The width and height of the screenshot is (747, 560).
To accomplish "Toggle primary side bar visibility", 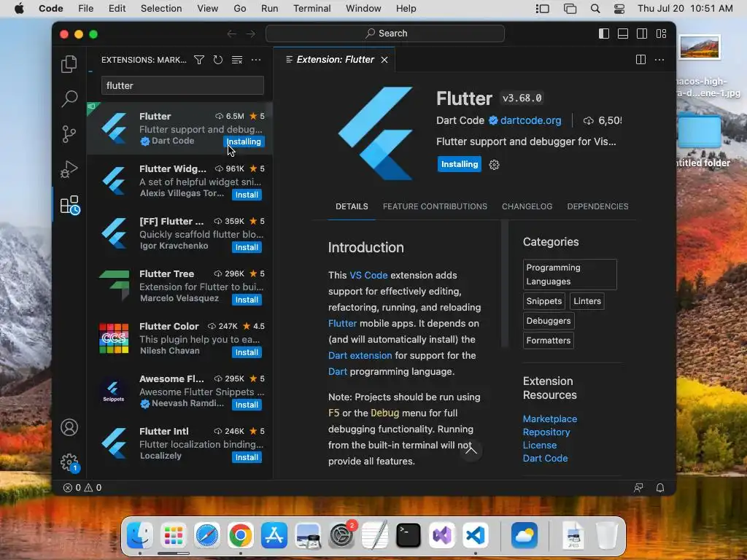I will [603, 34].
